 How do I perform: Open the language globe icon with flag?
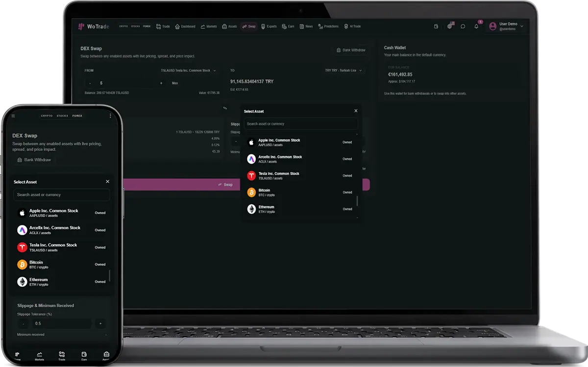click(450, 26)
